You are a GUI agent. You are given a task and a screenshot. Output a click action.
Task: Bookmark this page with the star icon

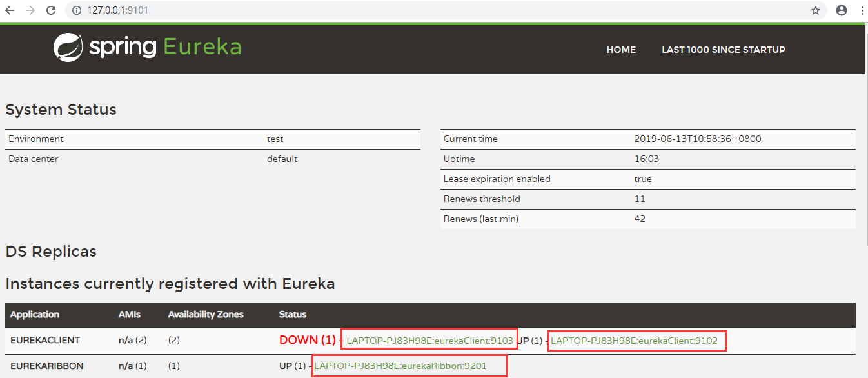tap(816, 10)
